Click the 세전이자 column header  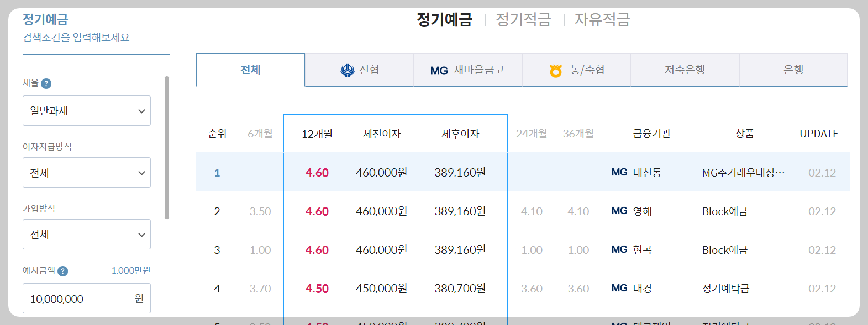[x=382, y=134]
